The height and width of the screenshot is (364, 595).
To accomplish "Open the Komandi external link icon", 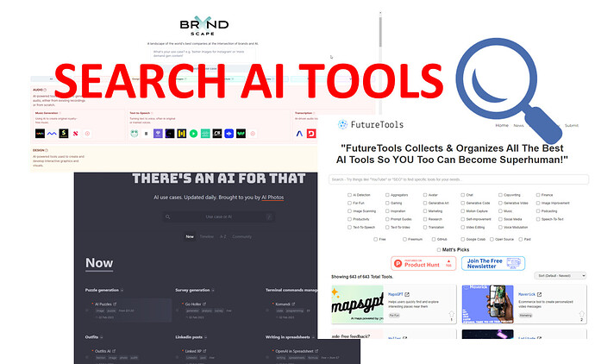I will [x=293, y=304].
